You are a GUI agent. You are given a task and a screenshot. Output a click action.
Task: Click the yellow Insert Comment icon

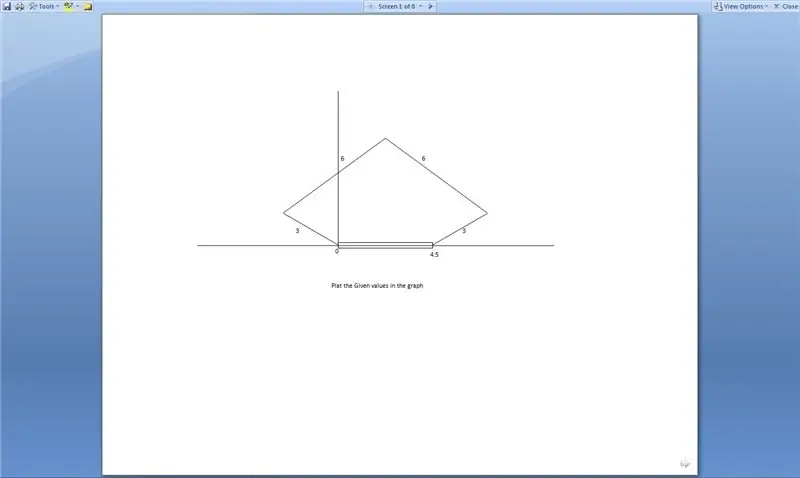coord(88,7)
